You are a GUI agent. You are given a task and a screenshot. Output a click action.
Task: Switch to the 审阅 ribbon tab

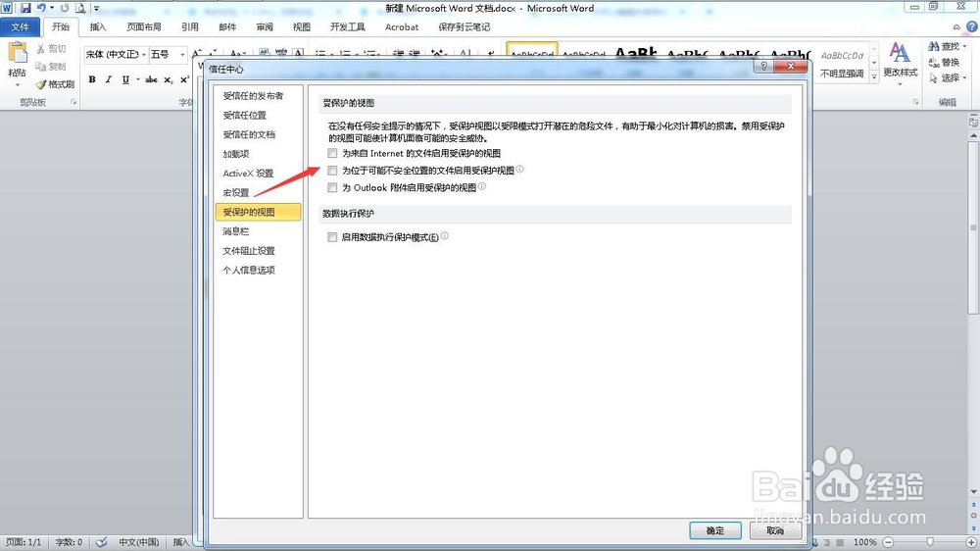click(x=265, y=26)
